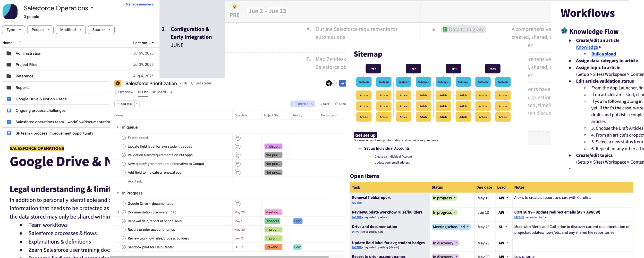The height and width of the screenshot is (258, 644).
Task: Switch to the Overview tab
Action: 124,92
